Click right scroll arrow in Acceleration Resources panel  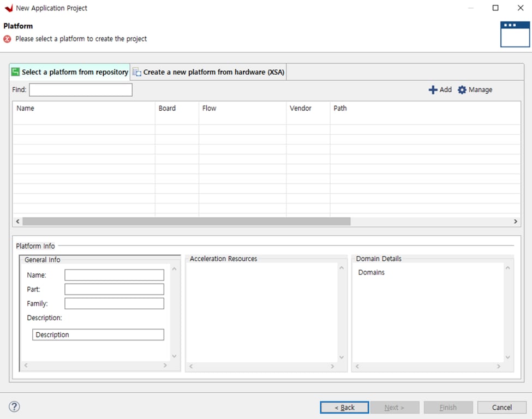coord(332,367)
